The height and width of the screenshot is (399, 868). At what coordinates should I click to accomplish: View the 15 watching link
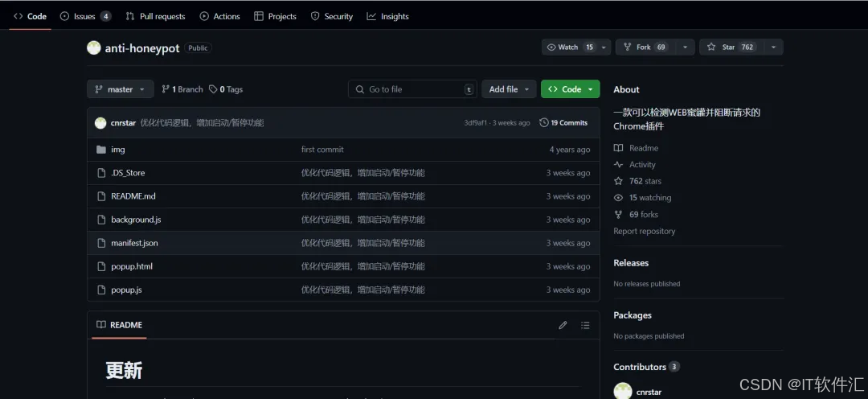[642, 198]
